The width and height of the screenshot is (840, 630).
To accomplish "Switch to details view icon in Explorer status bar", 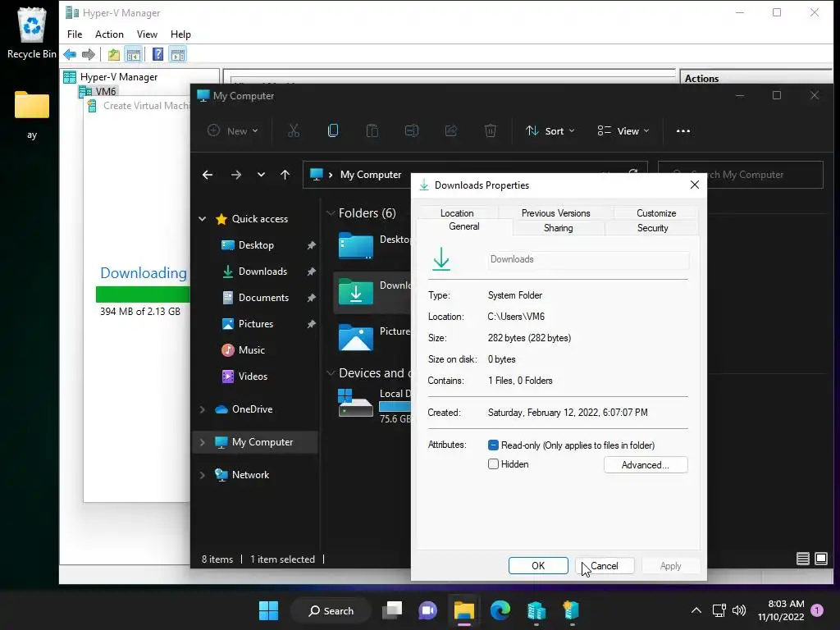I will pos(802,559).
